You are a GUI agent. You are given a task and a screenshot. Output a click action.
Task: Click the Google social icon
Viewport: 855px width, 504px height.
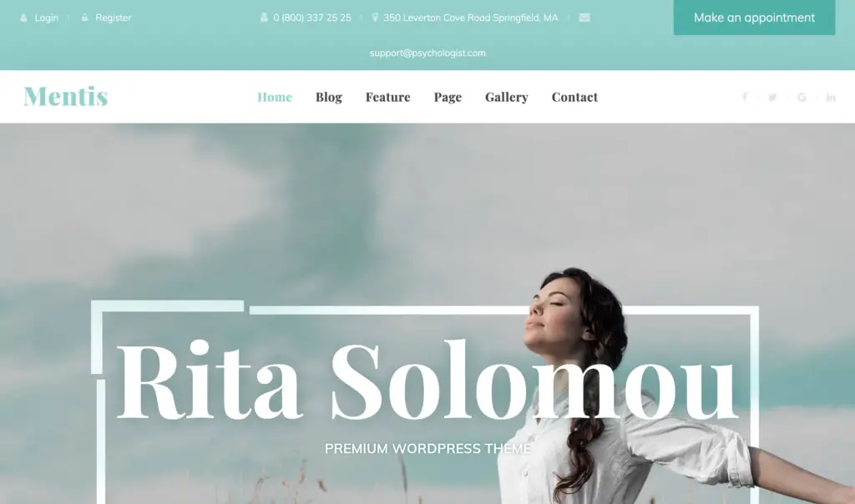tap(802, 97)
